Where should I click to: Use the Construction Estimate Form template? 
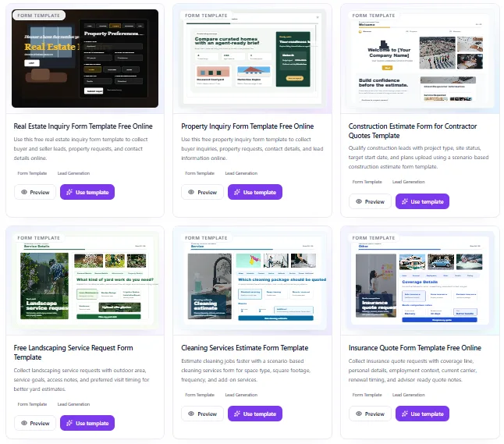(422, 201)
